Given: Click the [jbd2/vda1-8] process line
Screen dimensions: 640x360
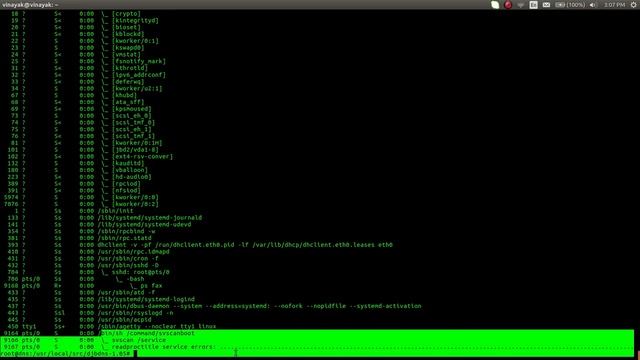Looking at the screenshot, I should pyautogui.click(x=83, y=150).
